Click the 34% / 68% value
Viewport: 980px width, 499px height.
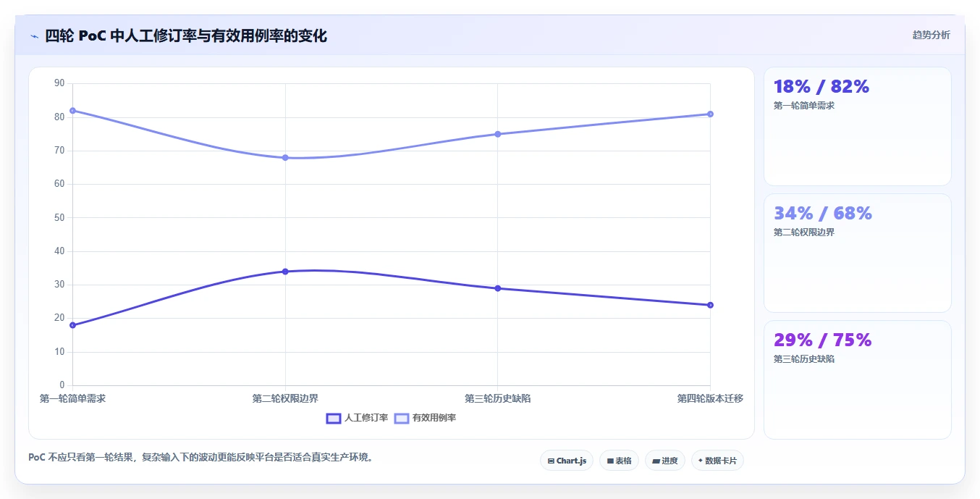823,214
